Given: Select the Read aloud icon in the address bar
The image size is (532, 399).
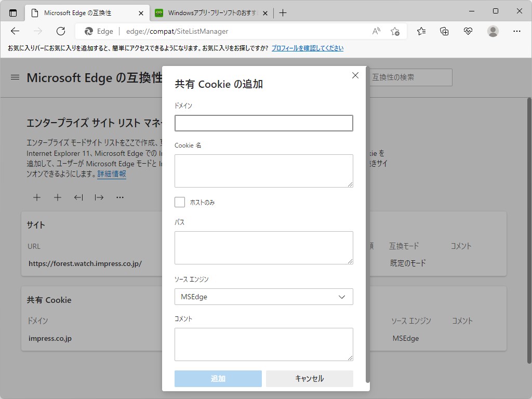Looking at the screenshot, I should [x=376, y=31].
